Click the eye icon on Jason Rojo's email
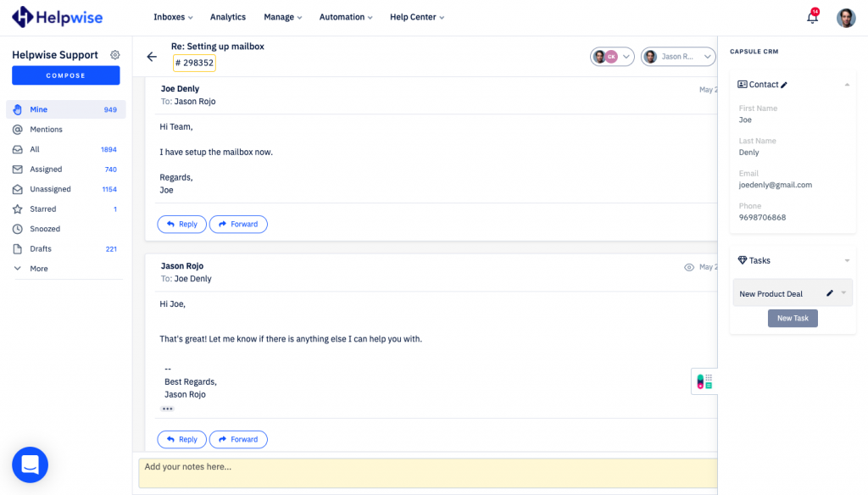Image resolution: width=868 pixels, height=495 pixels. pyautogui.click(x=689, y=267)
